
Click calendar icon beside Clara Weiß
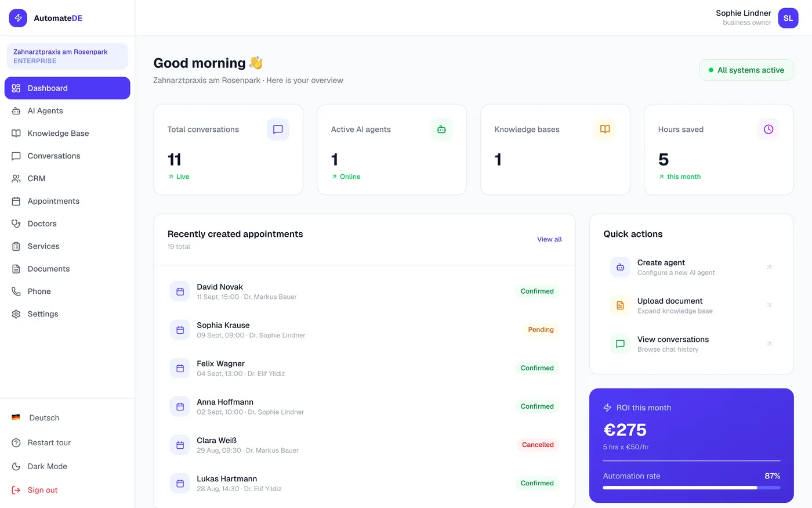[x=180, y=445]
